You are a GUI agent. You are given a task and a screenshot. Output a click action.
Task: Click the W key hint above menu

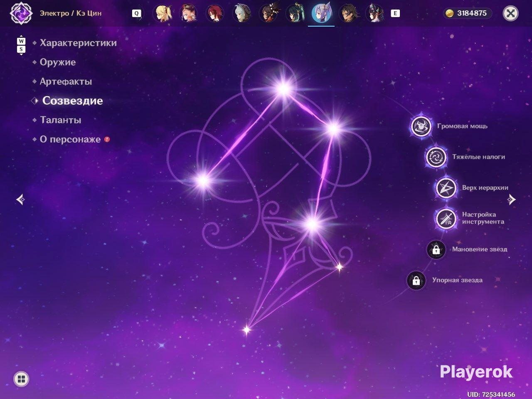click(21, 41)
